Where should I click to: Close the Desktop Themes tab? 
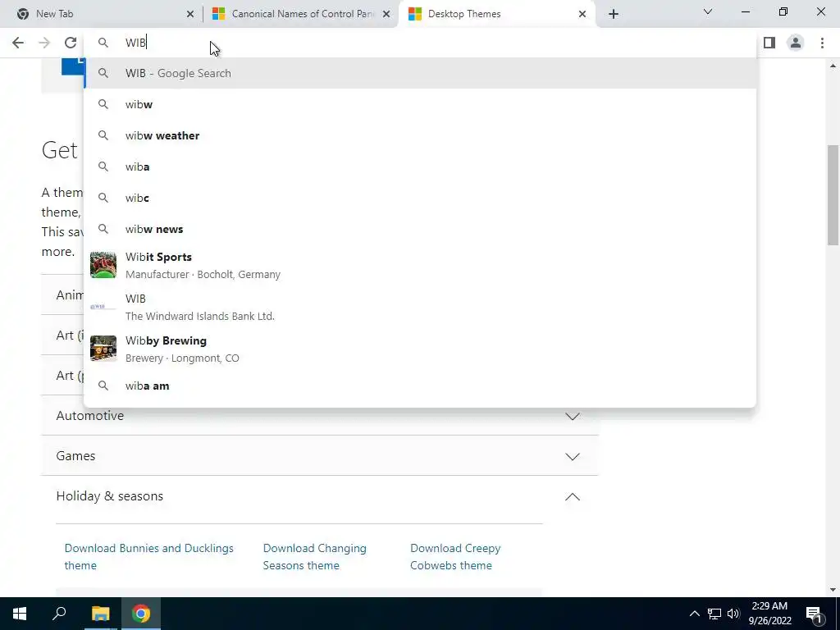tap(582, 14)
